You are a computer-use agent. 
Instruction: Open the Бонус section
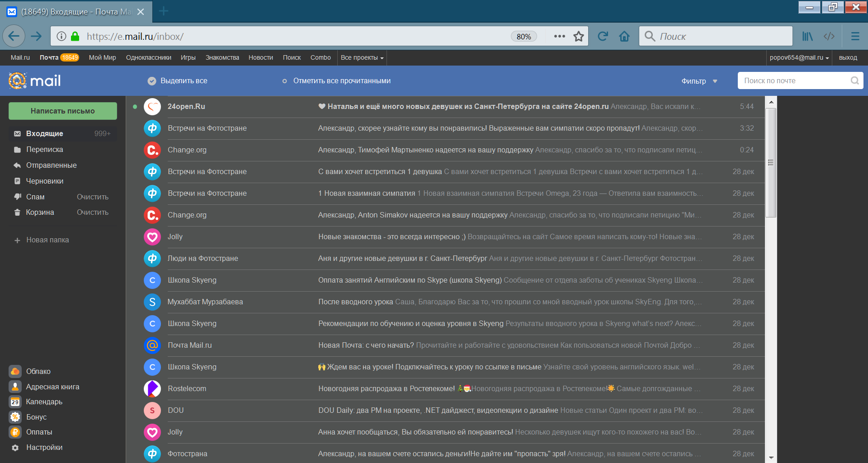tap(28, 417)
